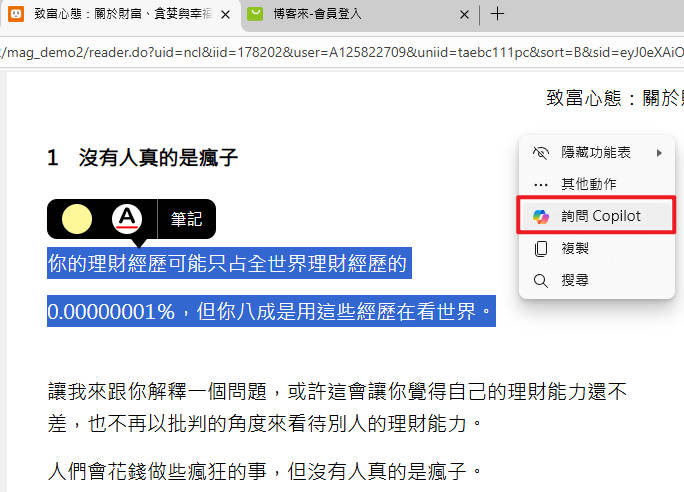The image size is (684, 492).
Task: Click the ellipsis icon beside 其他動作
Action: click(x=541, y=184)
